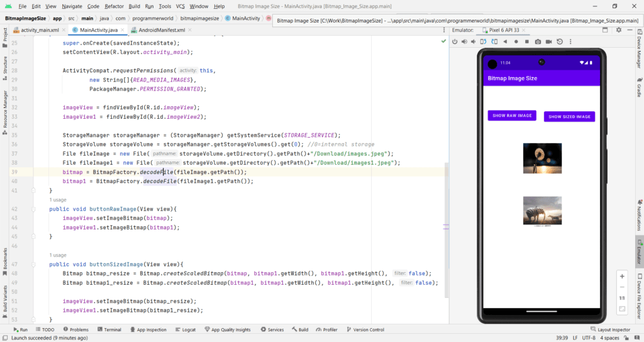Open the Refactor menu

click(114, 6)
